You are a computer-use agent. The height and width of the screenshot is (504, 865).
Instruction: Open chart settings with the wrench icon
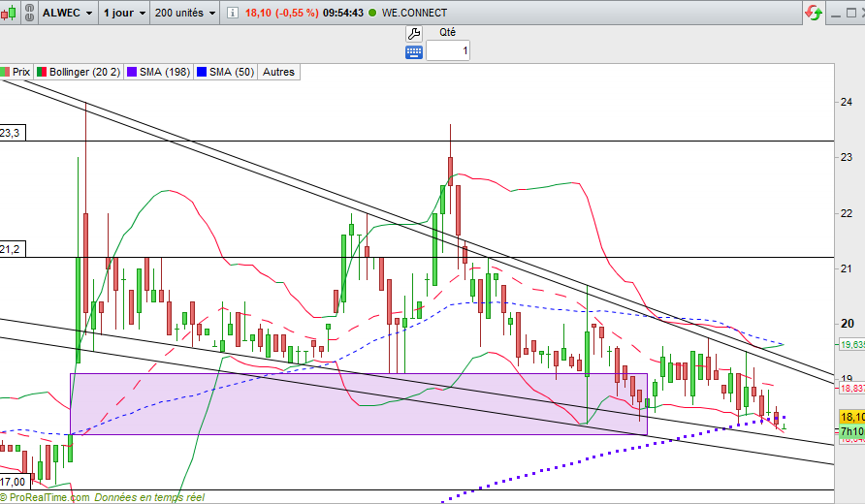point(414,34)
